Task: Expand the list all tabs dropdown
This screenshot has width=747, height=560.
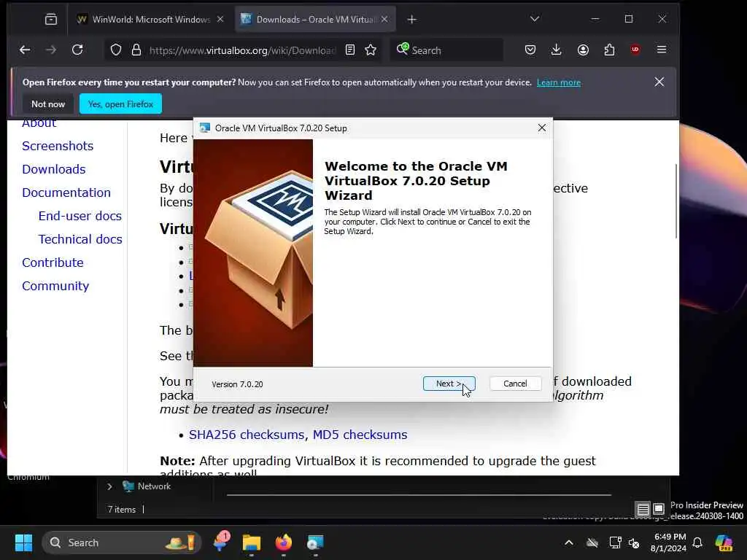Action: coord(535,19)
